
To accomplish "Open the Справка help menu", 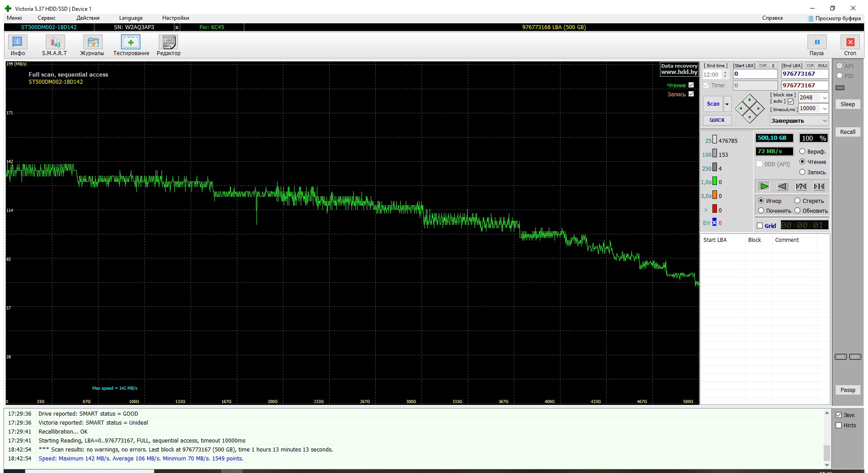I will pos(773,18).
